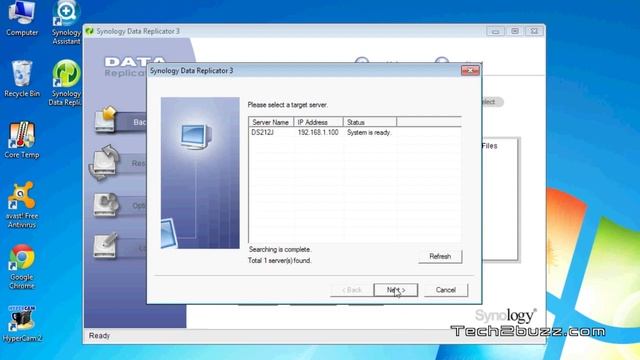Select the Restore icon in main window sidebar
The height and width of the screenshot is (360, 640).
point(104,162)
